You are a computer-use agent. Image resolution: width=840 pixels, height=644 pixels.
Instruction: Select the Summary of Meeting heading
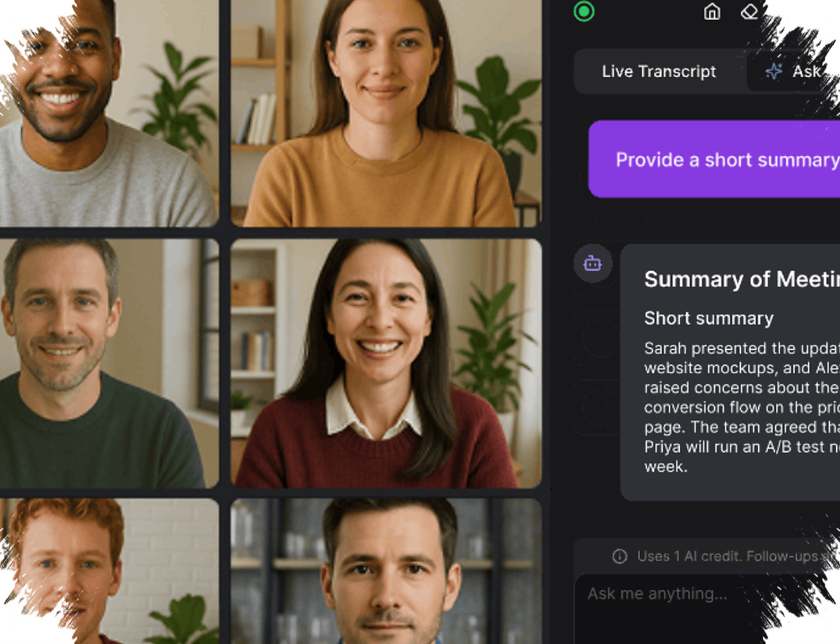tap(742, 279)
